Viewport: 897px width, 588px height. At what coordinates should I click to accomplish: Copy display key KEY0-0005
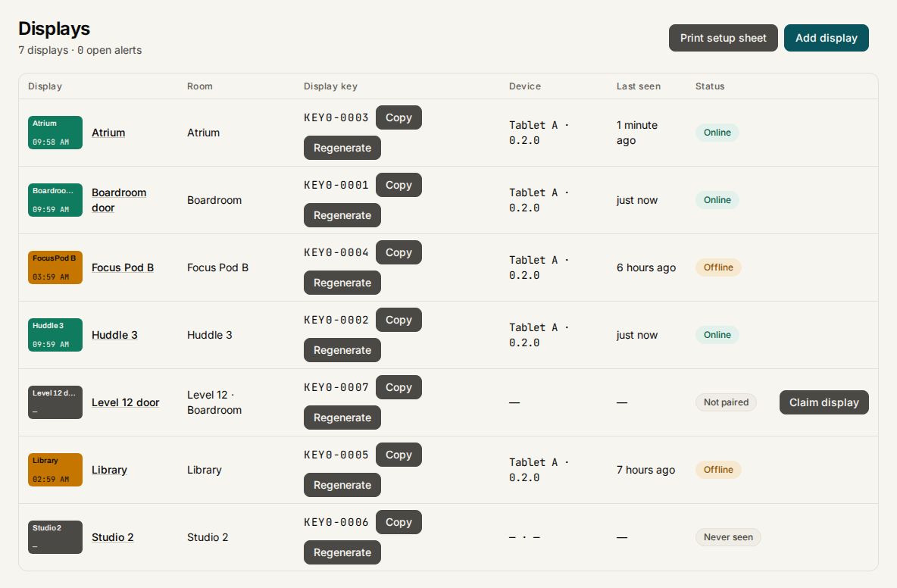tap(398, 455)
